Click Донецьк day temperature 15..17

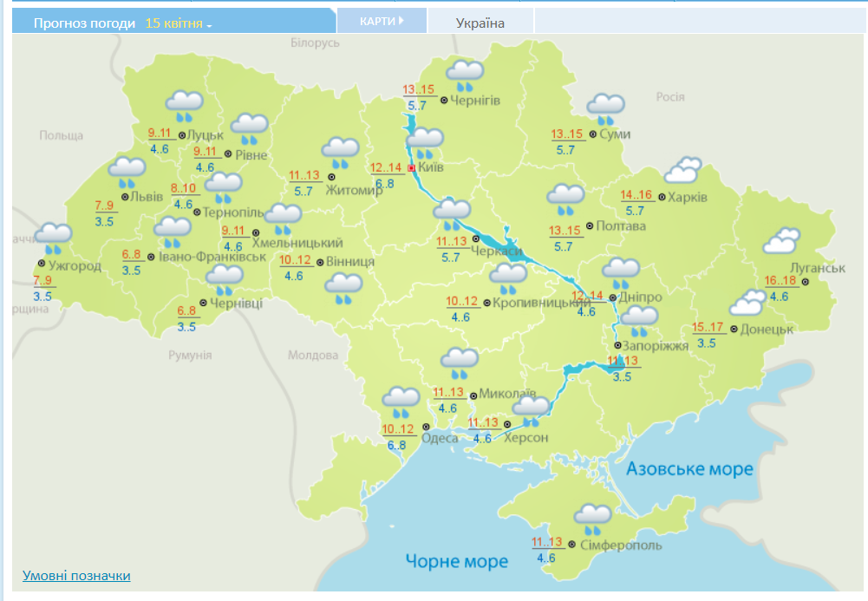click(708, 327)
